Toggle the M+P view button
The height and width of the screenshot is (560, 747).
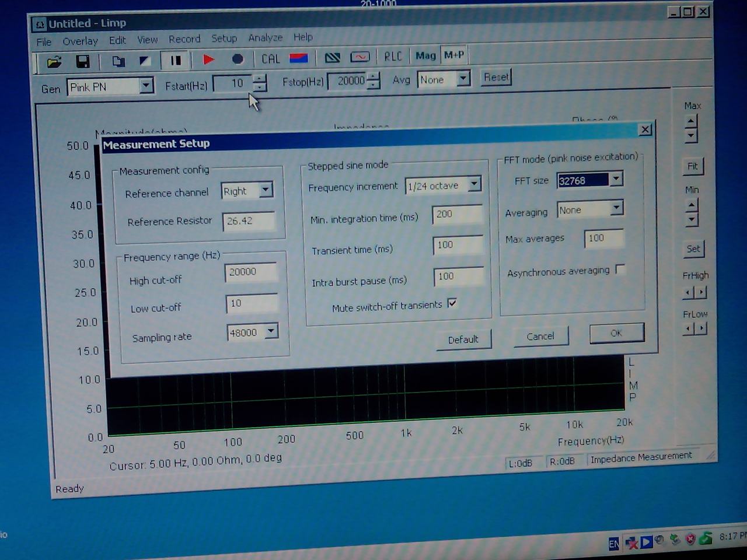coord(453,55)
